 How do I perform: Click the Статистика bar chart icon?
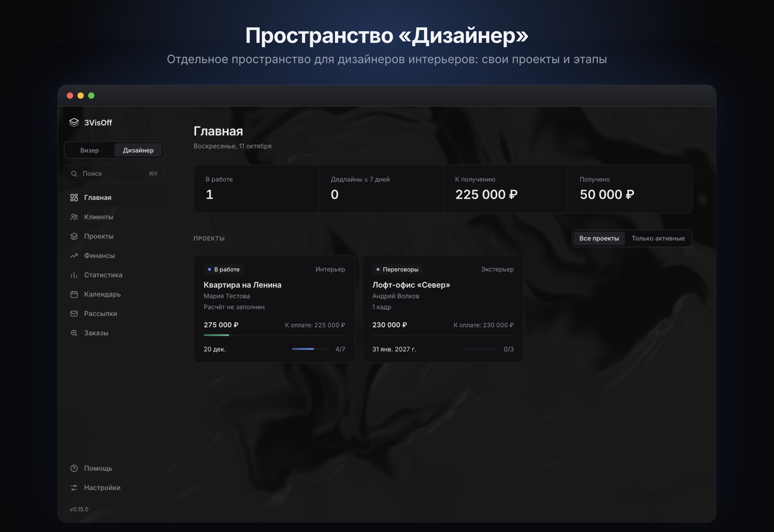point(74,275)
